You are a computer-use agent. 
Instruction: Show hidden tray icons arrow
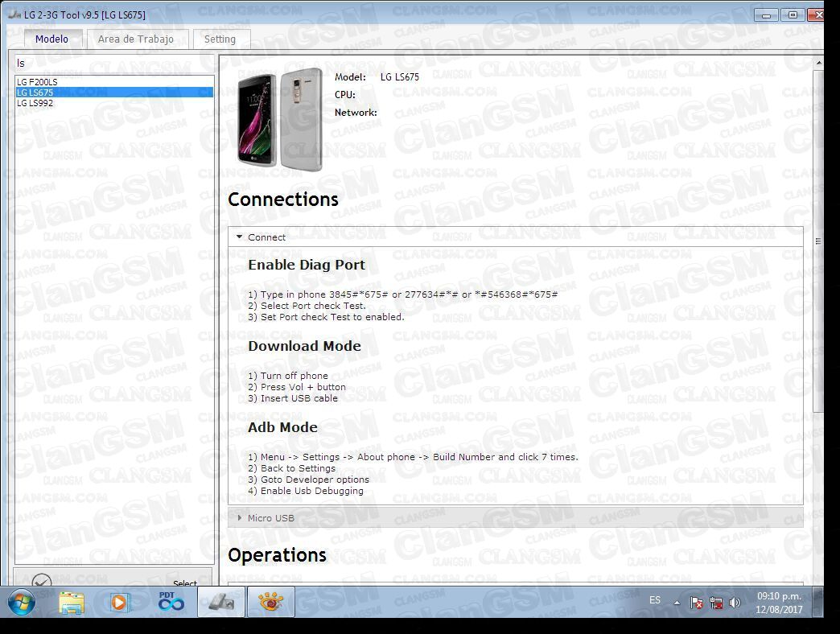[x=677, y=603]
